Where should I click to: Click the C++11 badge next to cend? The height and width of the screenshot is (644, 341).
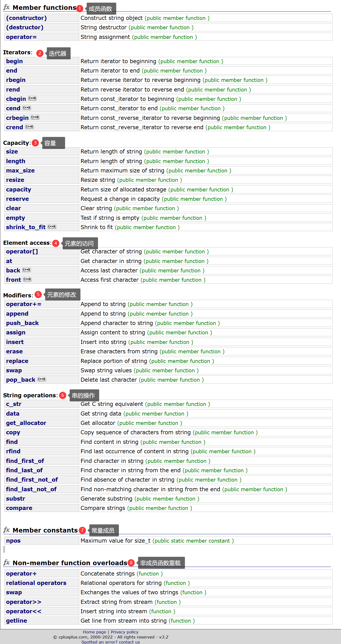[27, 108]
